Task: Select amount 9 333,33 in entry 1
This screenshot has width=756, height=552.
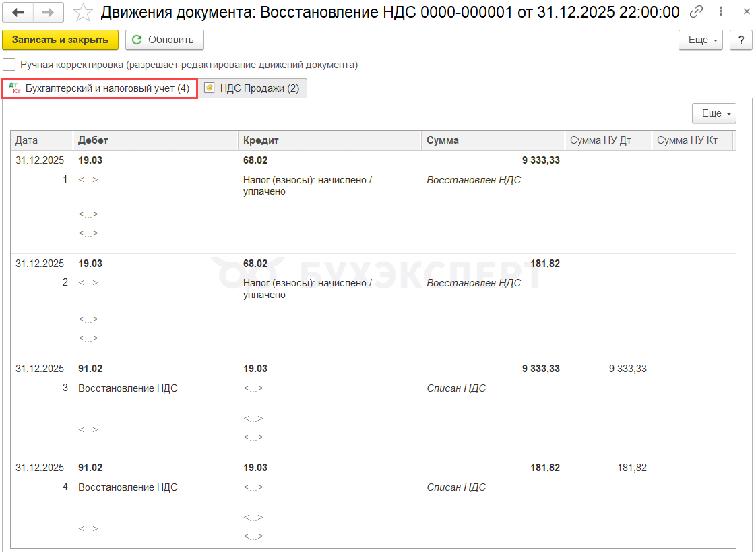Action: tap(541, 160)
